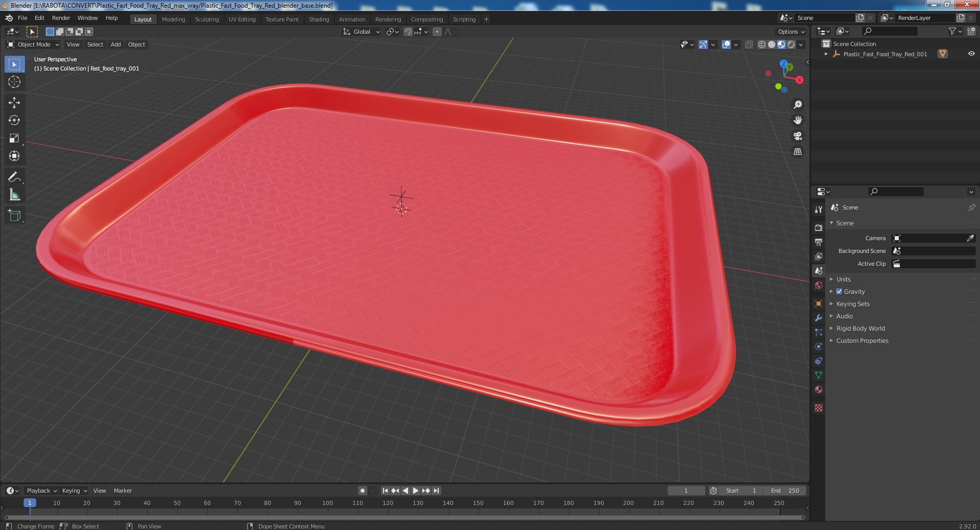The width and height of the screenshot is (980, 530).
Task: Click the Camera field in Scene properties
Action: click(x=934, y=238)
